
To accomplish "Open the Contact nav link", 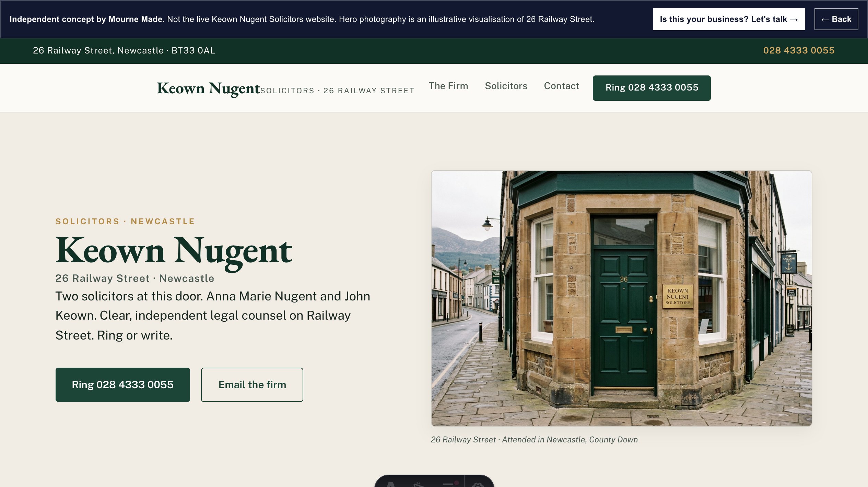I will pos(561,86).
